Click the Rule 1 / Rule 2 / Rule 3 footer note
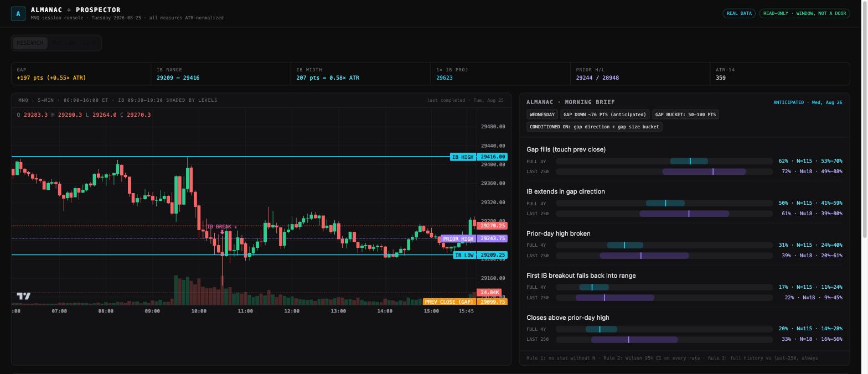This screenshot has height=374, width=868. click(672, 359)
